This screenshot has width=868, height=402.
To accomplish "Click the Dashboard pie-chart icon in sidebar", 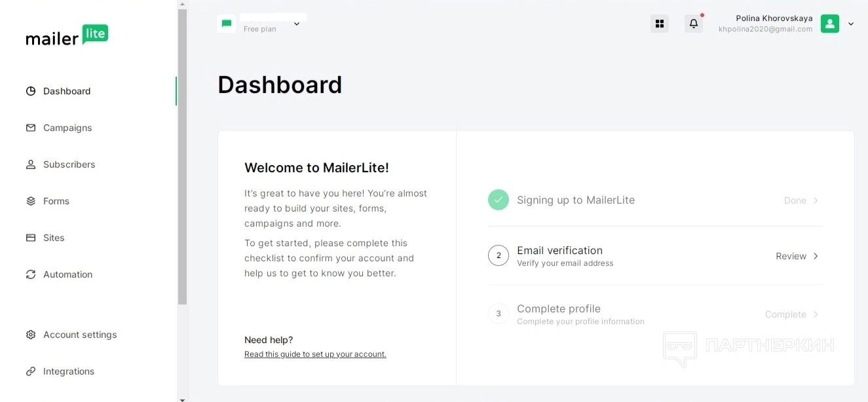I will [31, 91].
